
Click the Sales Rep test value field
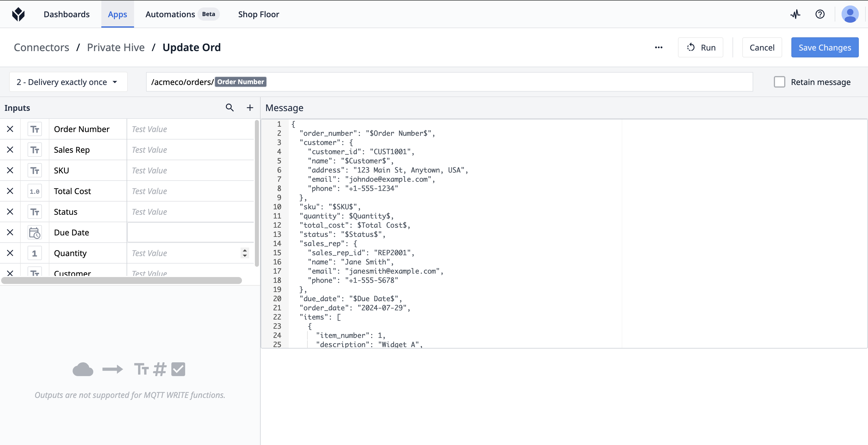point(190,150)
